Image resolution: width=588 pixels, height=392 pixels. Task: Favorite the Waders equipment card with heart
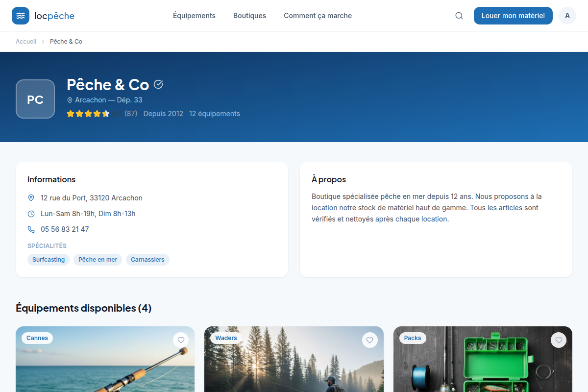coord(370,340)
